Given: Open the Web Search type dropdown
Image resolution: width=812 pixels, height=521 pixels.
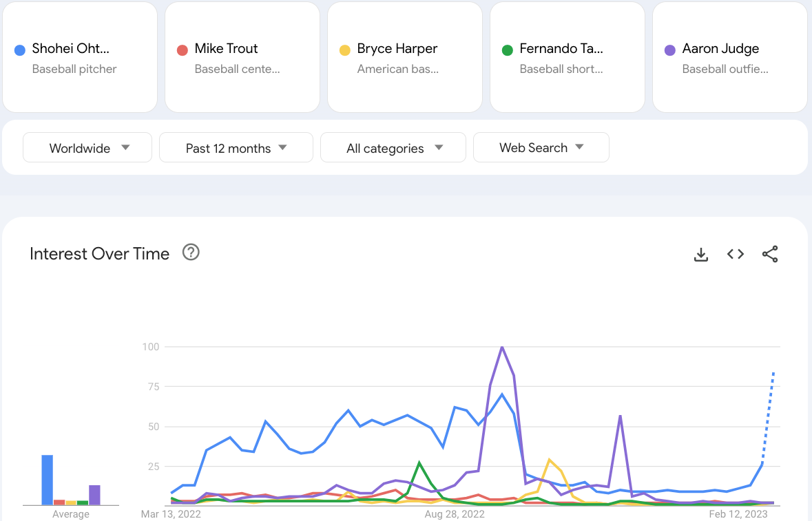Looking at the screenshot, I should [541, 147].
